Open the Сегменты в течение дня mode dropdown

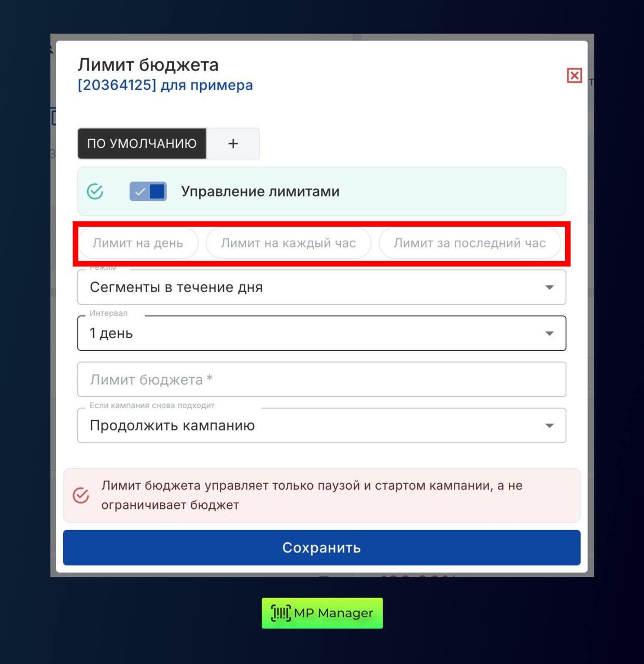[x=321, y=287]
